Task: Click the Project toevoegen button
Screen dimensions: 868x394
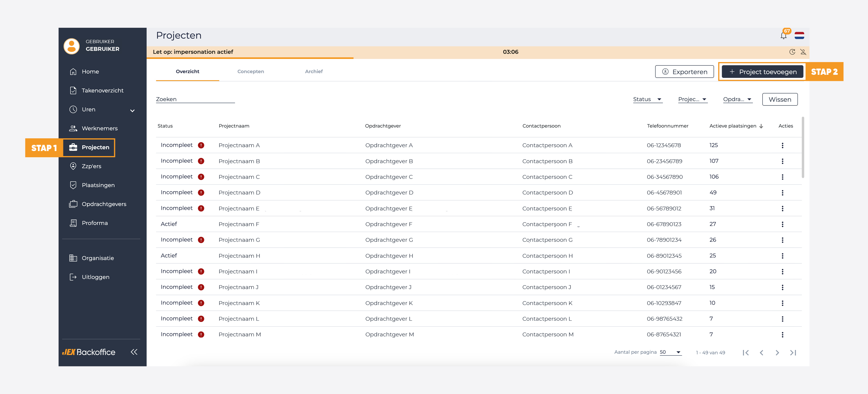Action: 763,72
